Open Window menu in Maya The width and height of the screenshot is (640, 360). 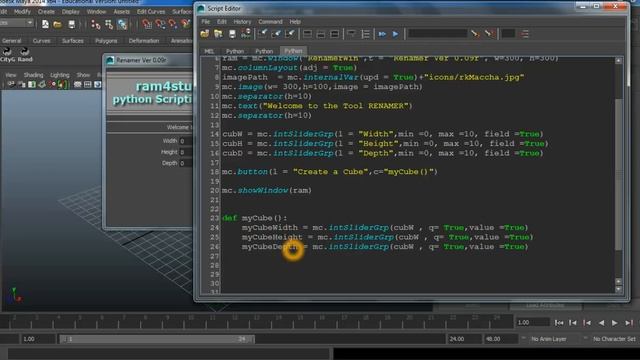[x=96, y=11]
